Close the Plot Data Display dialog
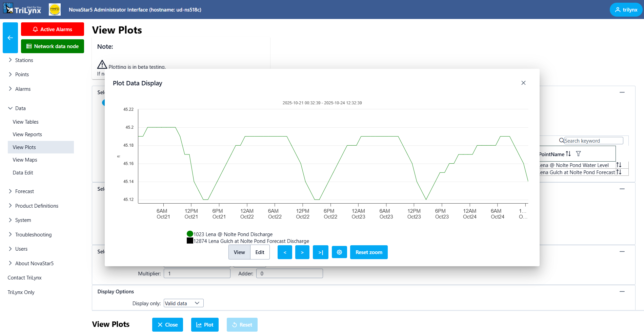Viewport: 644px width, 334px height. (x=523, y=83)
